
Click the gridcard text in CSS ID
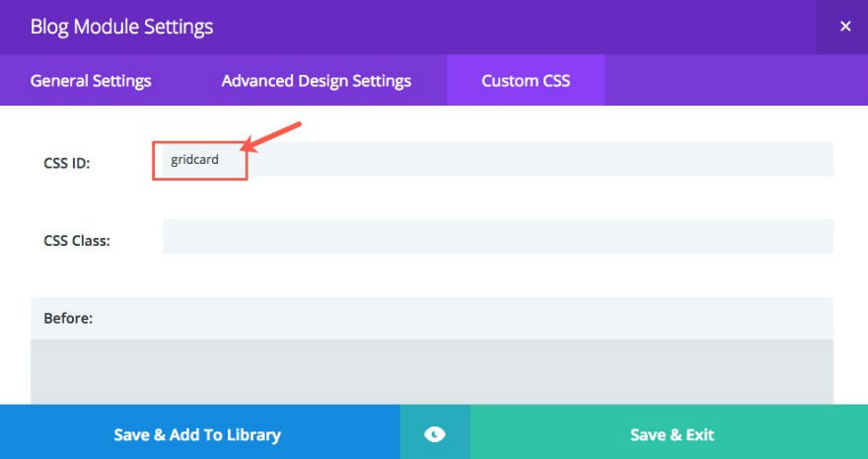click(194, 160)
